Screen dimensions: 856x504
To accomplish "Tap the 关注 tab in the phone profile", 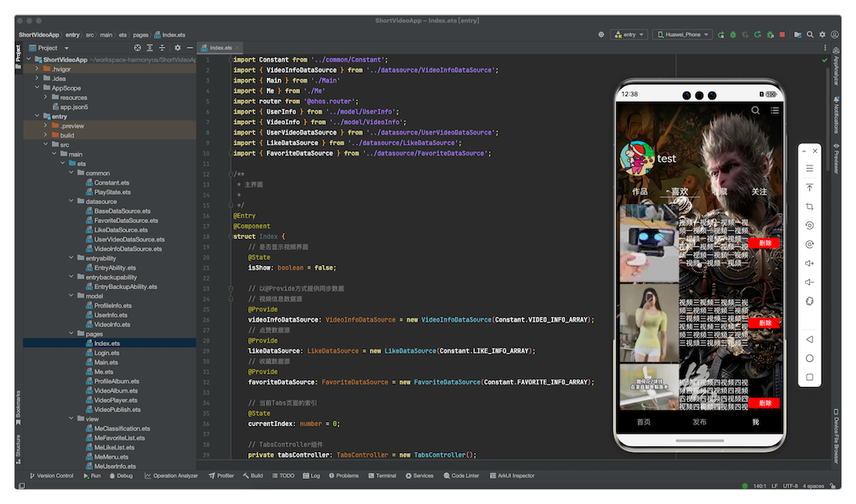I will pos(759,191).
